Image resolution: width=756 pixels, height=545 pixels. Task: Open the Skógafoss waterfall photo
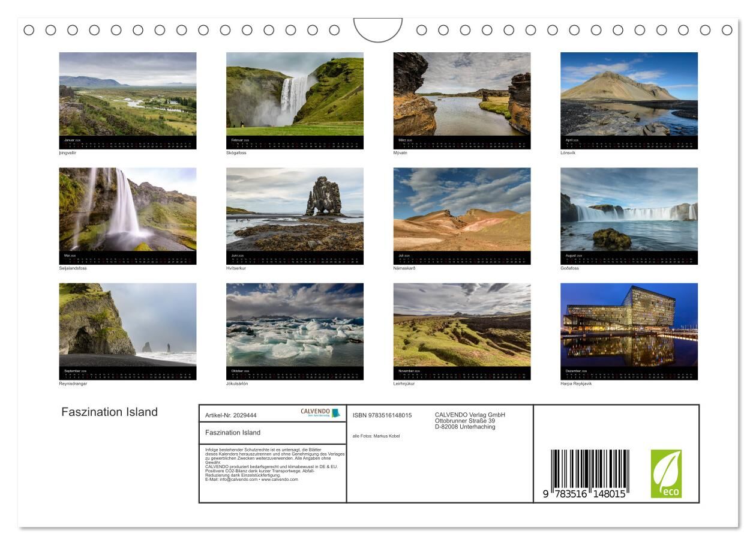pos(295,94)
